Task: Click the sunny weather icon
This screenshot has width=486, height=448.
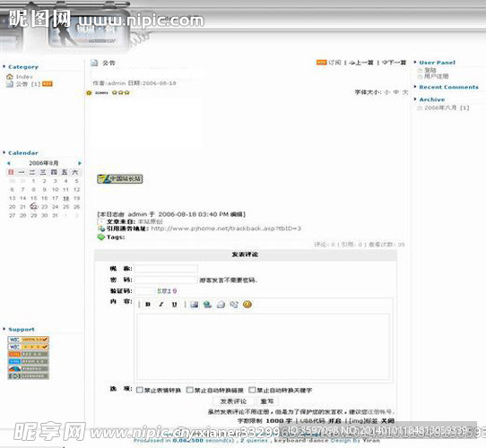Action: click(90, 92)
